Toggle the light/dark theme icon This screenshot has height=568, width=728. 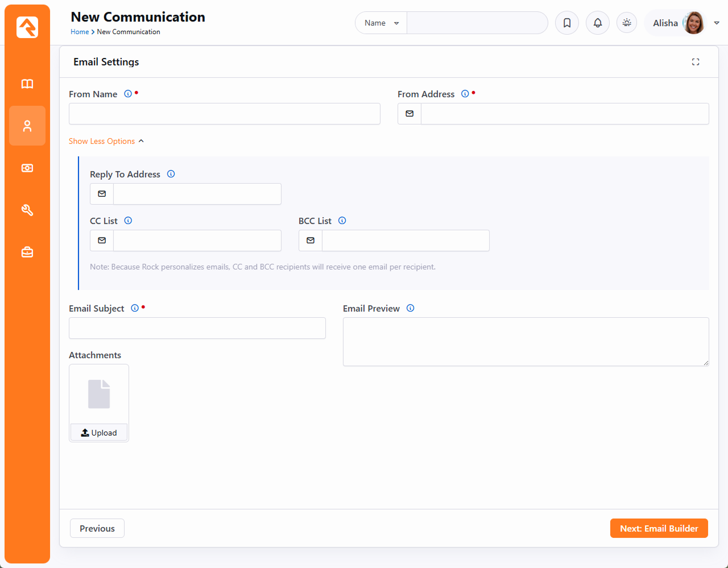627,23
